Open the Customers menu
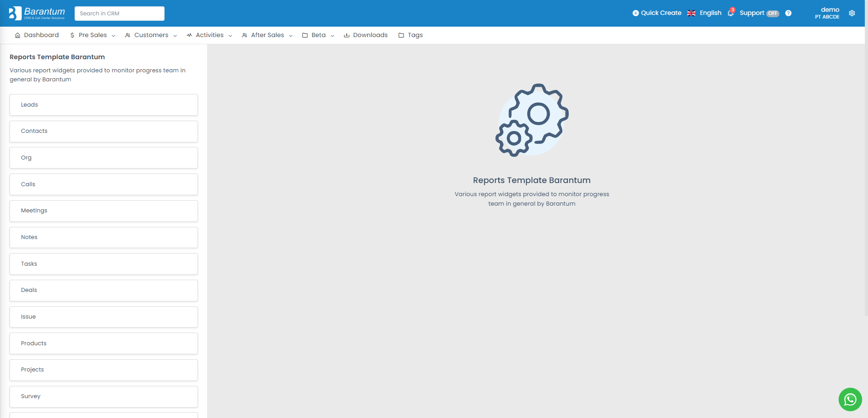The height and width of the screenshot is (418, 868). 151,35
